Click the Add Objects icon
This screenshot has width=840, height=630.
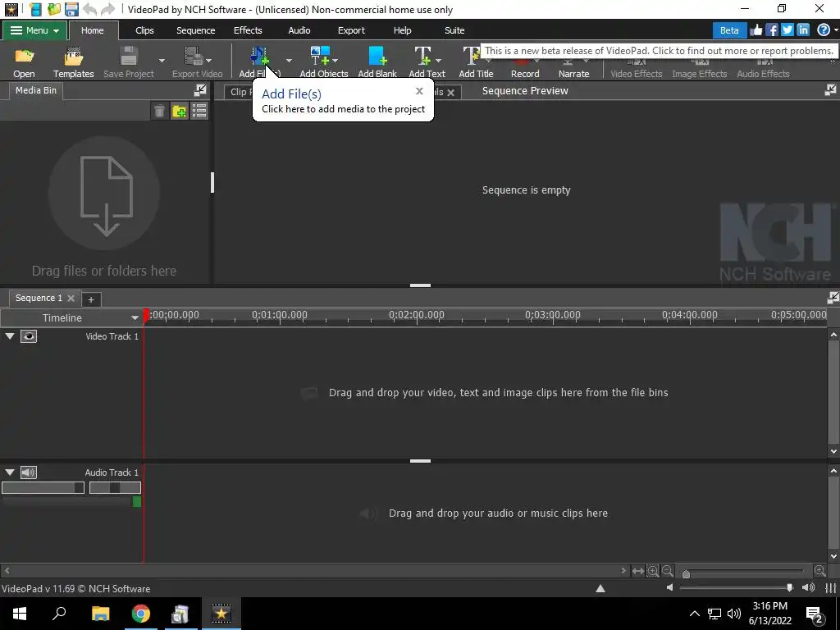(320, 56)
